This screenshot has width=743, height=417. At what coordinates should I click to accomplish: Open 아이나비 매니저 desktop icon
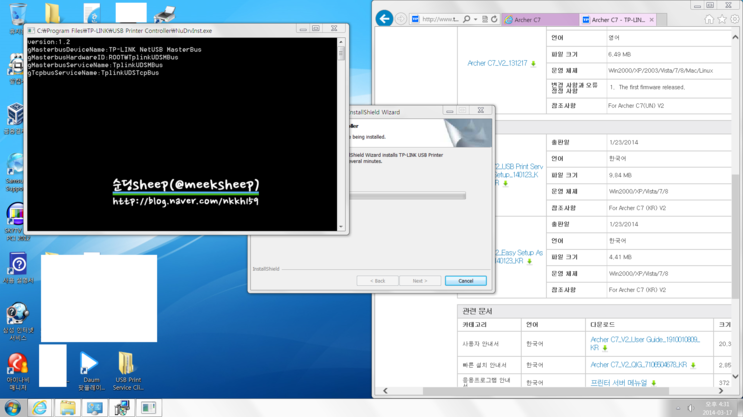[x=18, y=372]
